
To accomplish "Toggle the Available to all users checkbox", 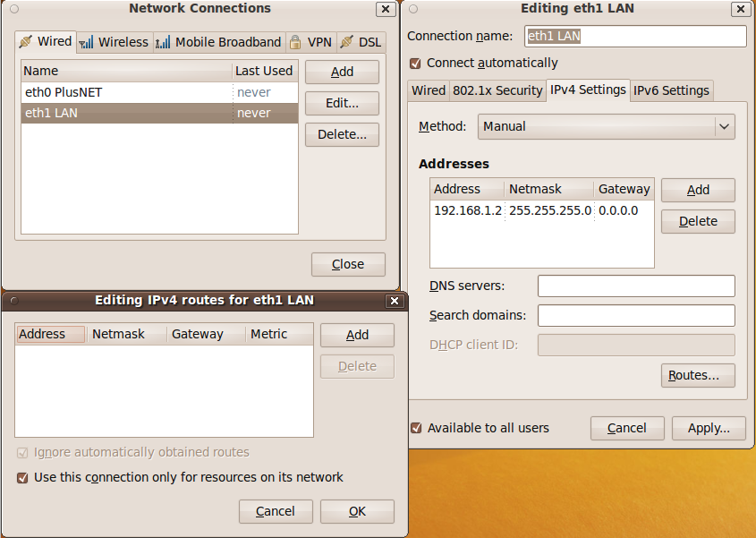I will tap(416, 428).
